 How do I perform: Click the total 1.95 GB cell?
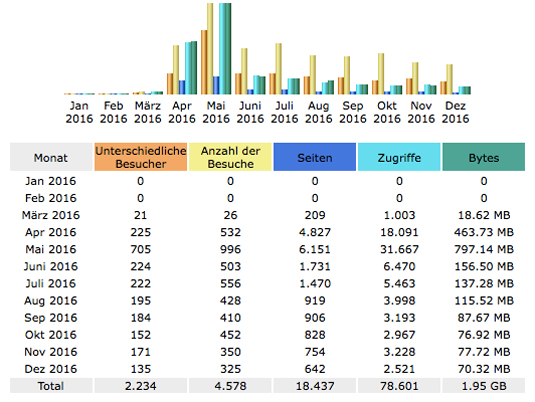(484, 386)
